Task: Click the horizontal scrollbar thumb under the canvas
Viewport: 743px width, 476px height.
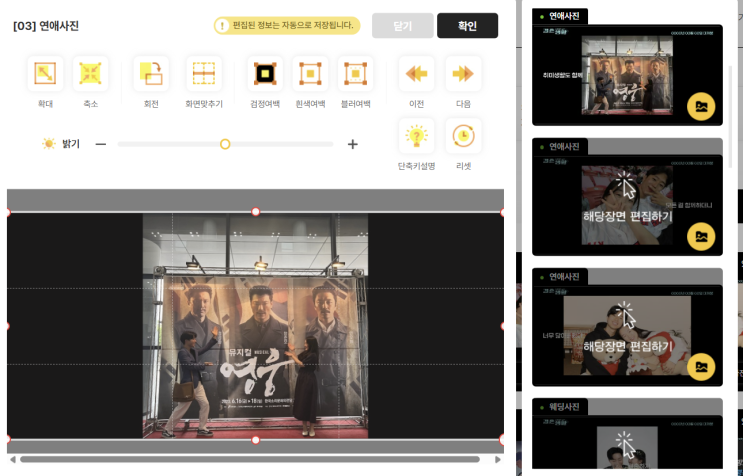Action: 250,459
